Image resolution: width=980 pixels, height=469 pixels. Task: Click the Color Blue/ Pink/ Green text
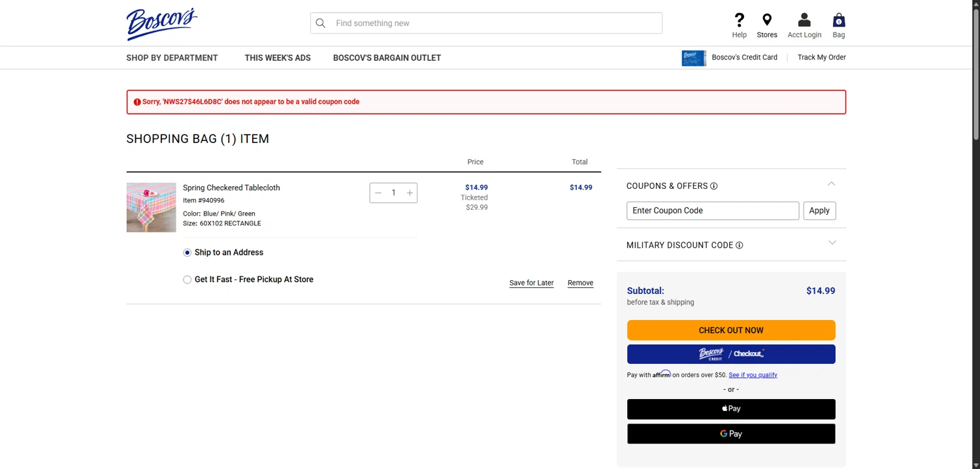(219, 214)
